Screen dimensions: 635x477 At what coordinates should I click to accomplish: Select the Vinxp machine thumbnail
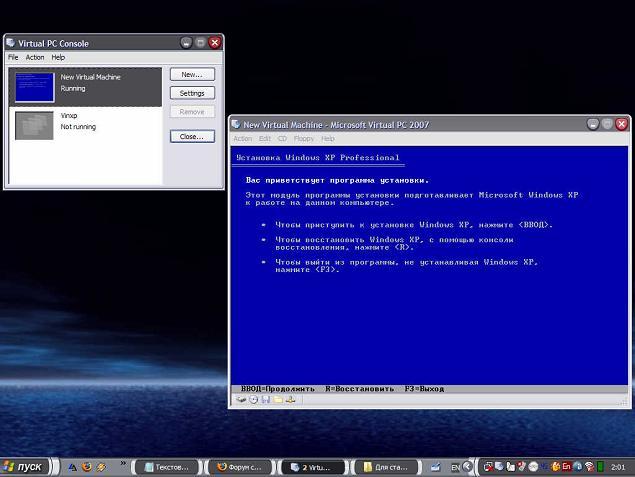click(34, 126)
